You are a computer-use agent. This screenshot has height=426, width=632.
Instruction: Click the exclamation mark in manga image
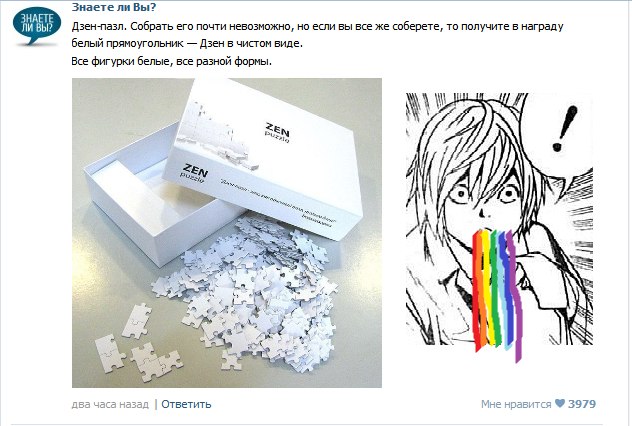(565, 129)
